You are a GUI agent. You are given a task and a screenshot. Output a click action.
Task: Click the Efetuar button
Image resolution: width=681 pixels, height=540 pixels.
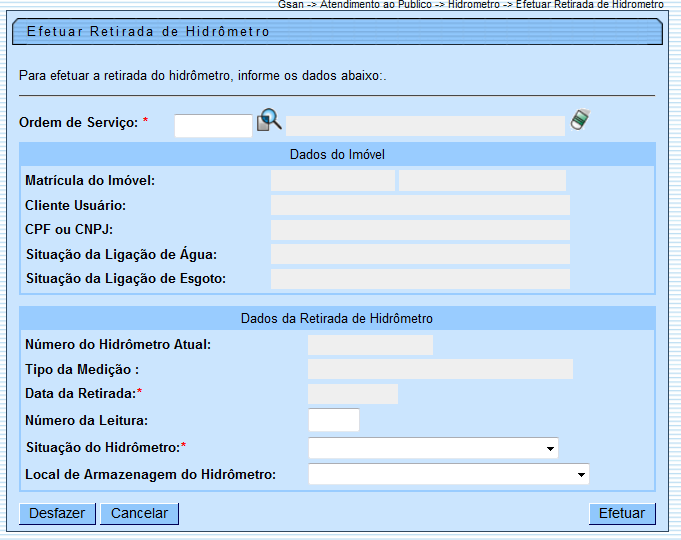coord(622,513)
